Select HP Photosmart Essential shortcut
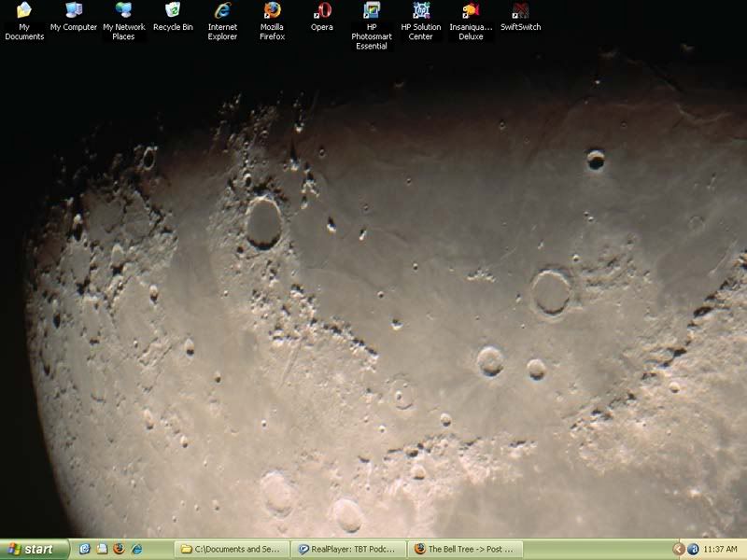This screenshot has width=747, height=560. (372, 25)
